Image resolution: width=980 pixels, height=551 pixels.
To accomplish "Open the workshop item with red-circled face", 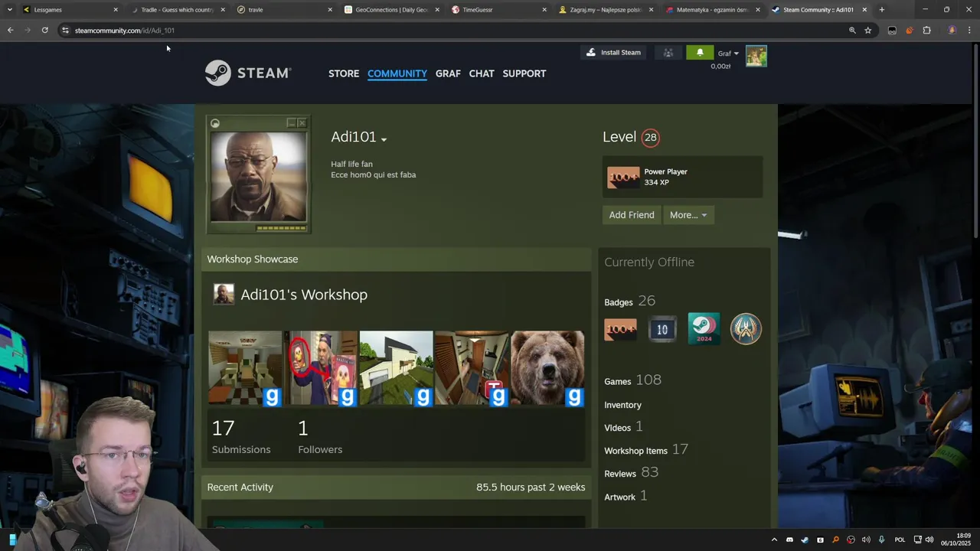I will [x=321, y=368].
